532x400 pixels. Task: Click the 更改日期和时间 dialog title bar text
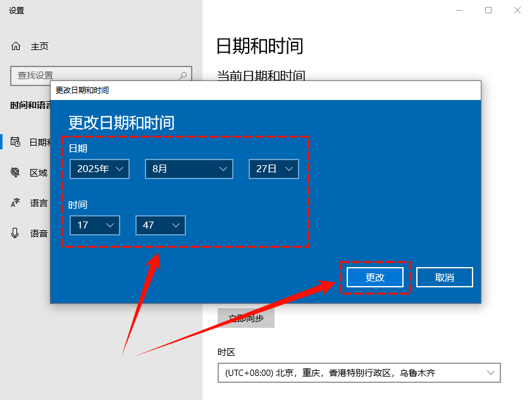click(82, 91)
